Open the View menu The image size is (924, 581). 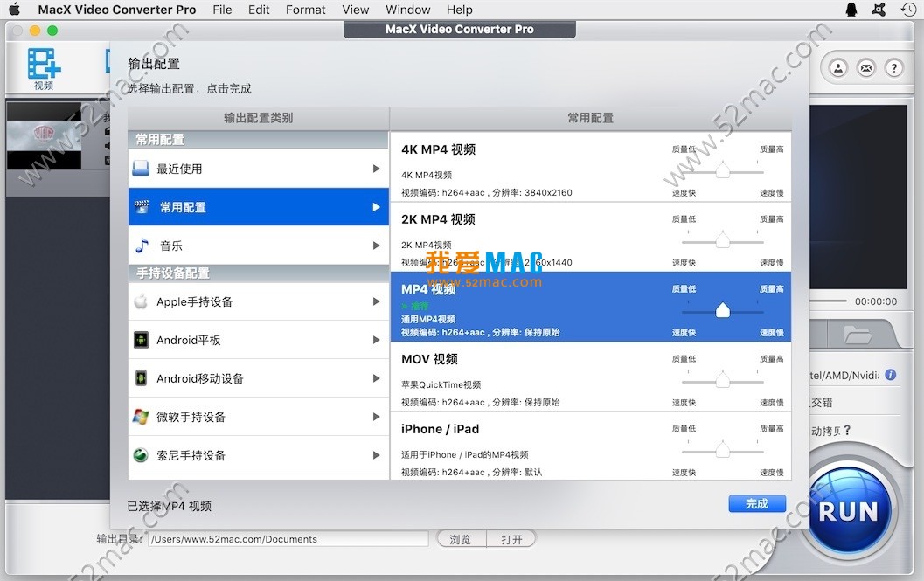[x=355, y=10]
